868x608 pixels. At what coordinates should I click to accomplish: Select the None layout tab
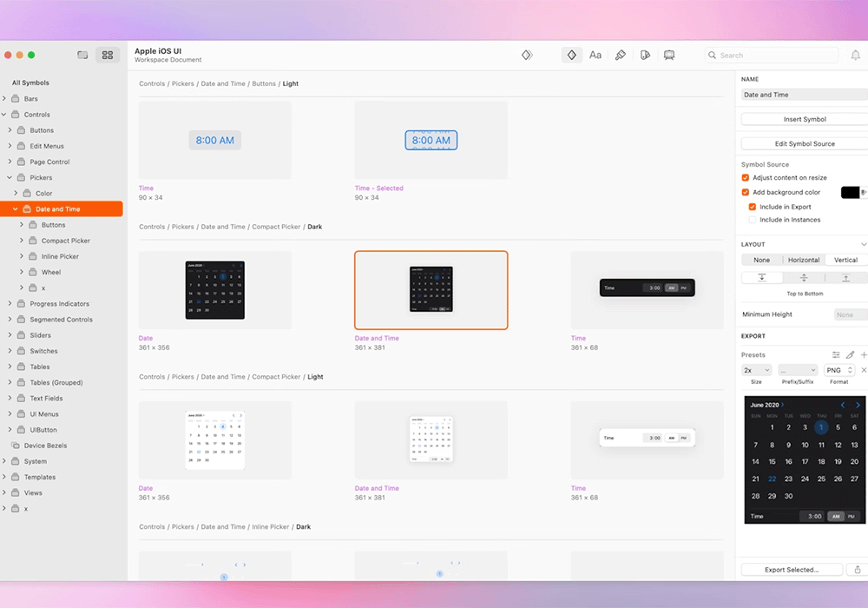[762, 260]
